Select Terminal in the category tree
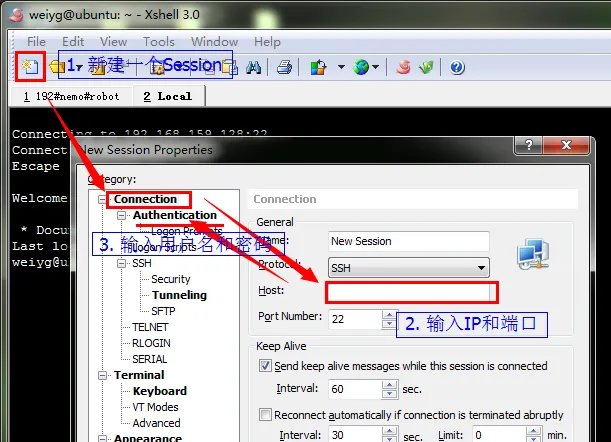 click(139, 375)
